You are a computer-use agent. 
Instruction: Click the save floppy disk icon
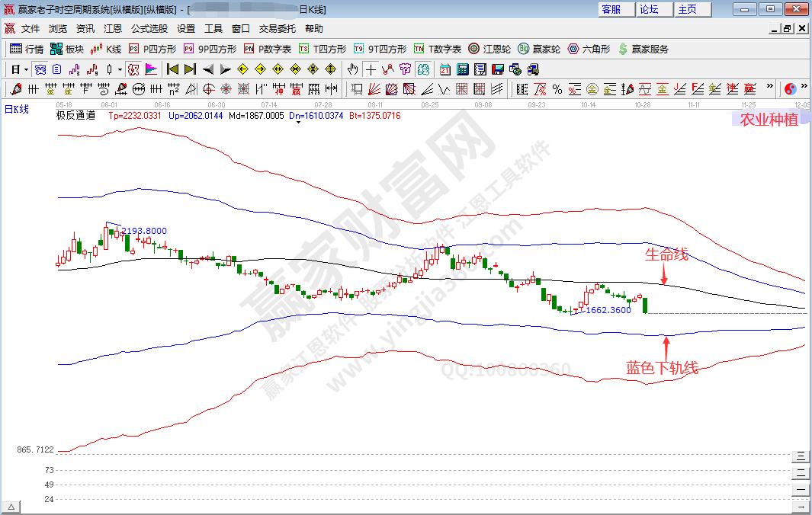[498, 69]
